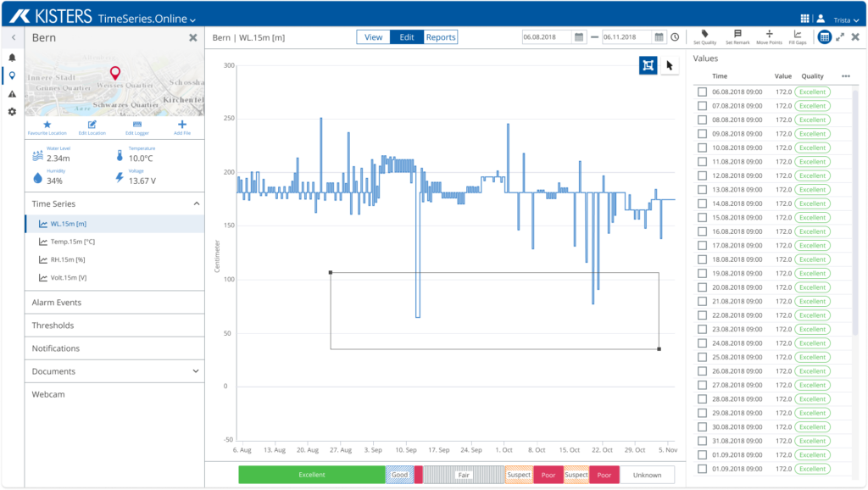The image size is (868, 490).
Task: Click the Fill Gaps tool
Action: (x=798, y=34)
